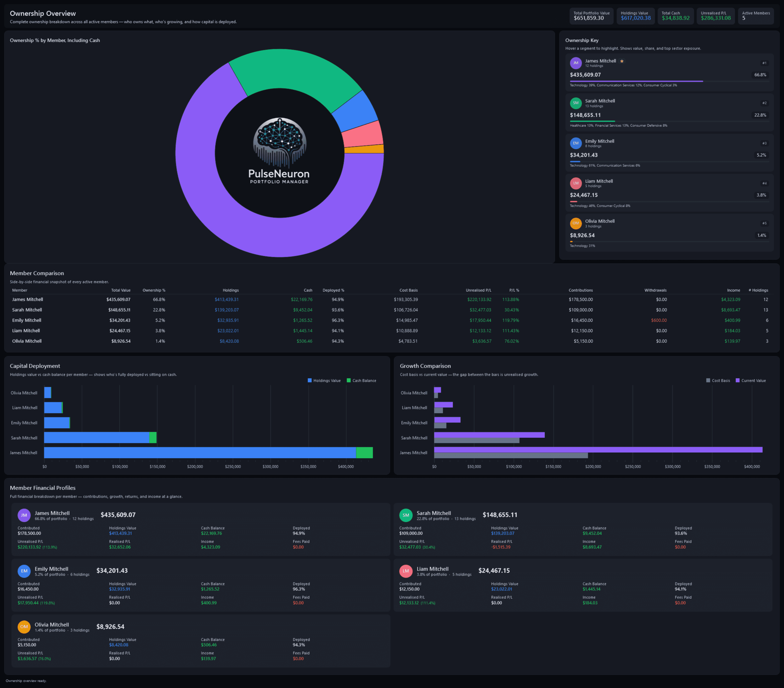Click LM avatar in Member Financial Profiles
This screenshot has width=784, height=688.
pyautogui.click(x=406, y=571)
